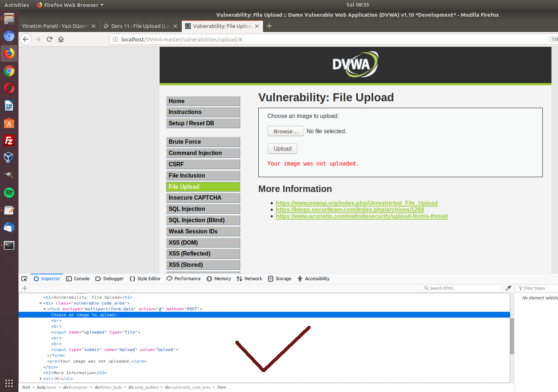Open the Terminal from the dock
558x392 pixels.
click(9, 245)
